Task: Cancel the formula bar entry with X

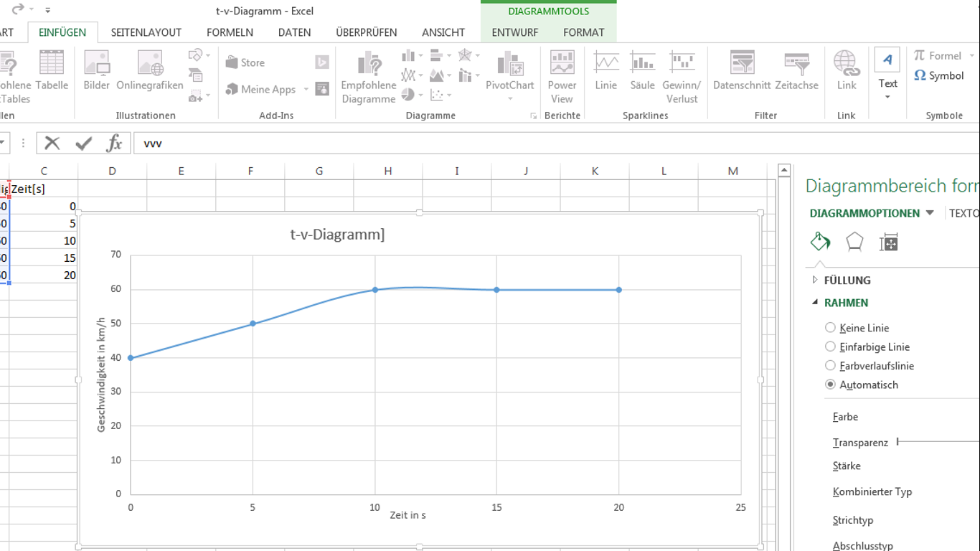Action: point(52,143)
